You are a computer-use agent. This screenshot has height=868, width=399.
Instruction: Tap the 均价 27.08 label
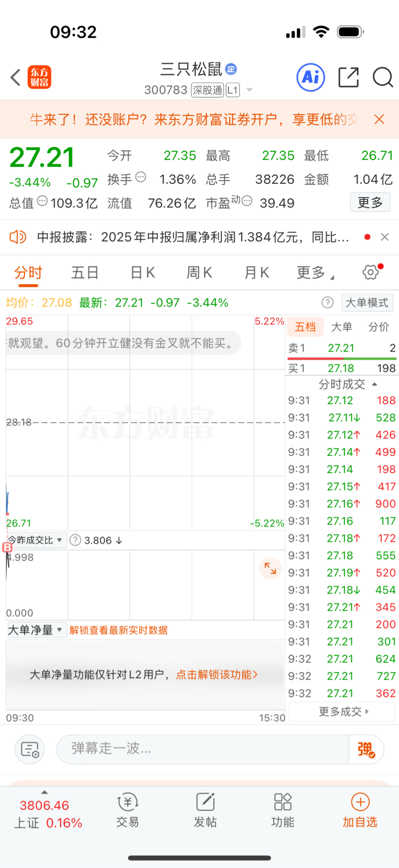(x=39, y=303)
